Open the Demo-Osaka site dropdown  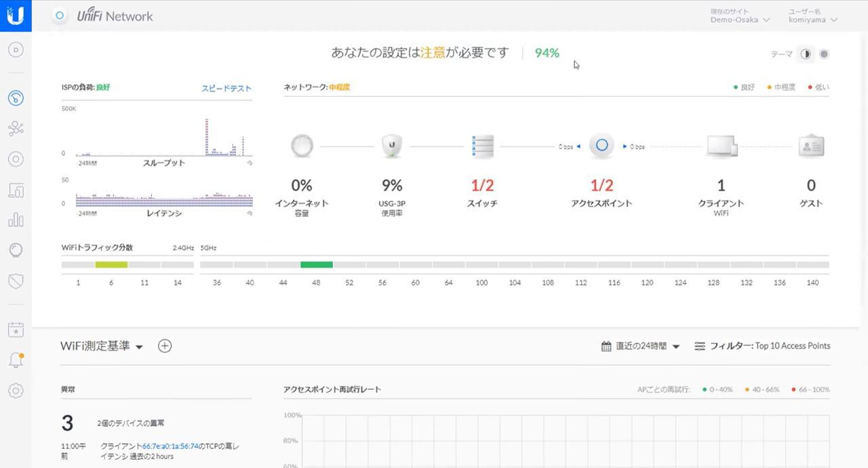tap(741, 16)
